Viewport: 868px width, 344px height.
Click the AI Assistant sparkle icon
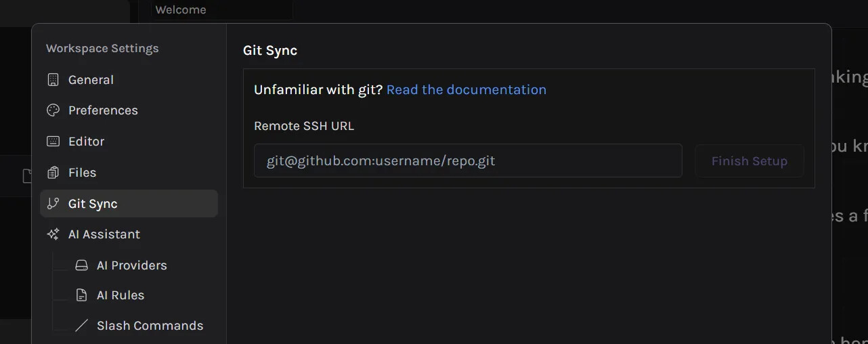(x=53, y=234)
